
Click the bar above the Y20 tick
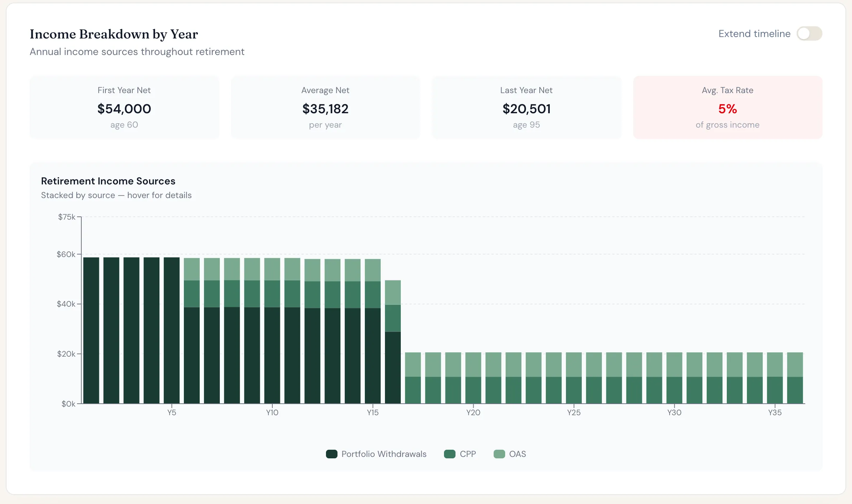tap(473, 378)
